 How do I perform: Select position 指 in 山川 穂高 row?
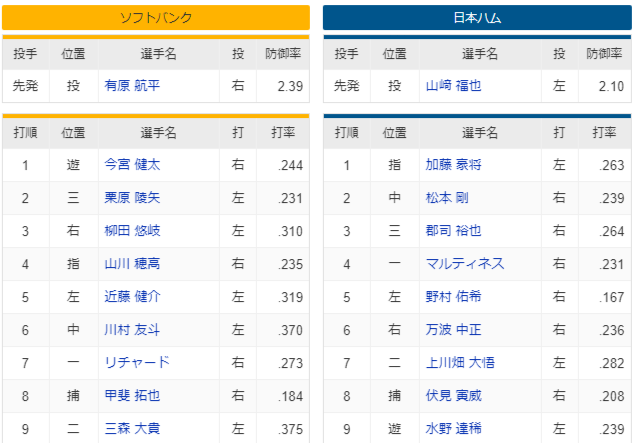tap(73, 264)
